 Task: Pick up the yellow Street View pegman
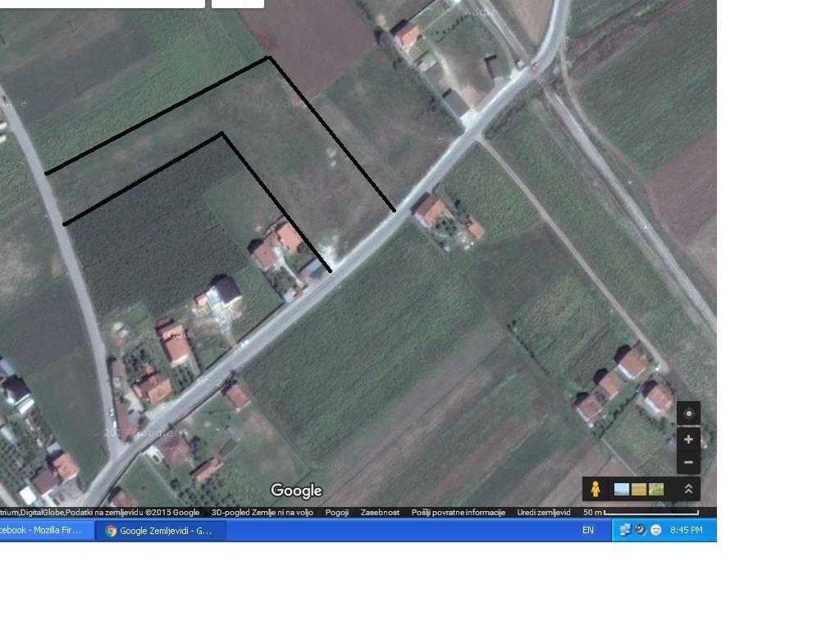(596, 489)
